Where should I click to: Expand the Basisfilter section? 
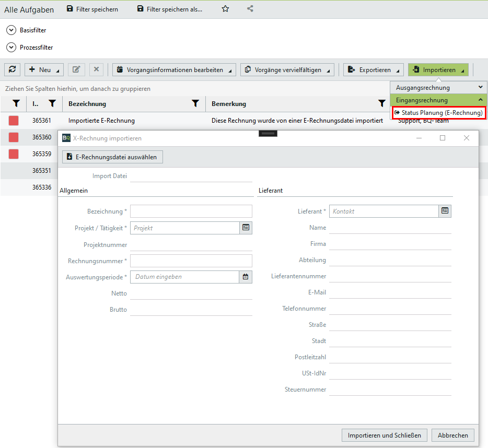[11, 30]
